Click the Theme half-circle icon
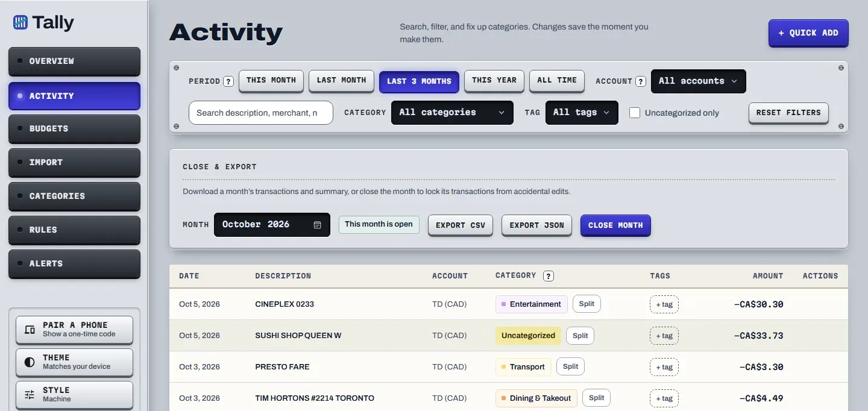Screen dimensions: 868x411 coord(30,362)
